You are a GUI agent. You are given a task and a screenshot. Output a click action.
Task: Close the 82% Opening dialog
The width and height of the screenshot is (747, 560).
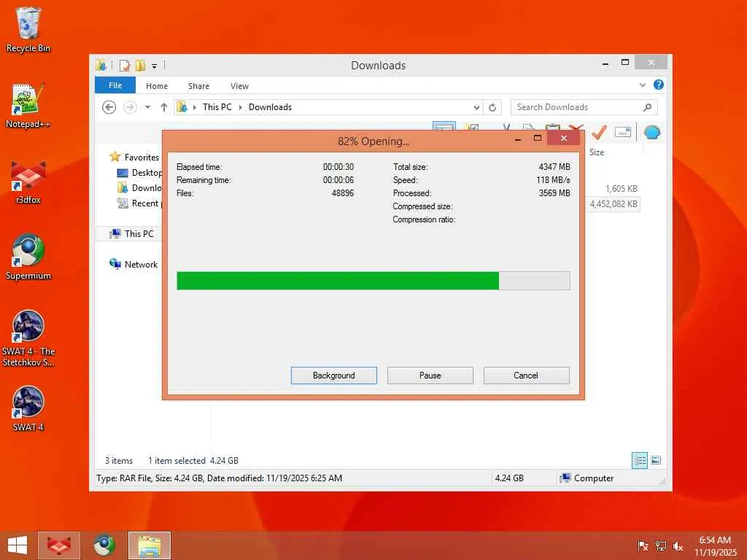click(x=564, y=138)
